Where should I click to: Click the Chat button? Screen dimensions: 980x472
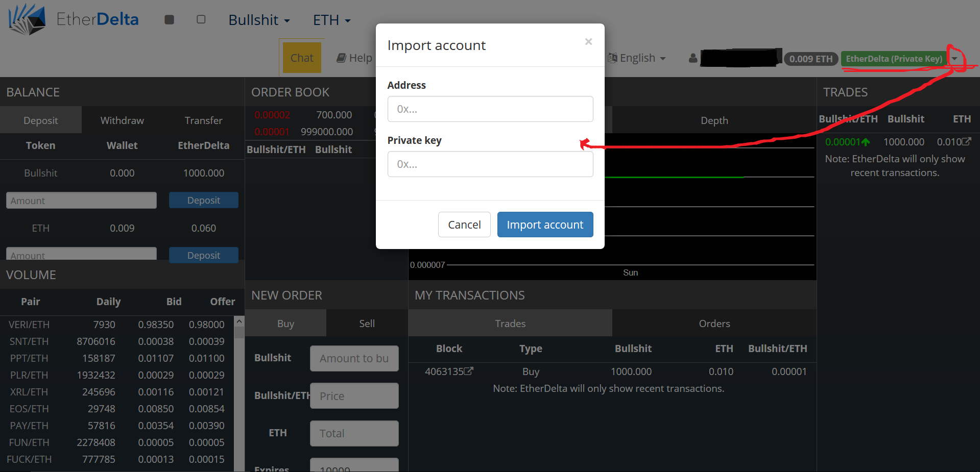coord(302,58)
